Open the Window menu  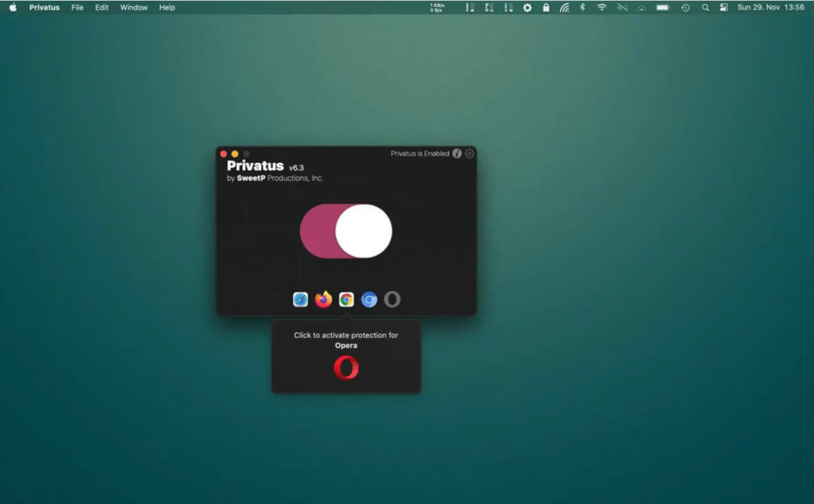click(x=133, y=7)
